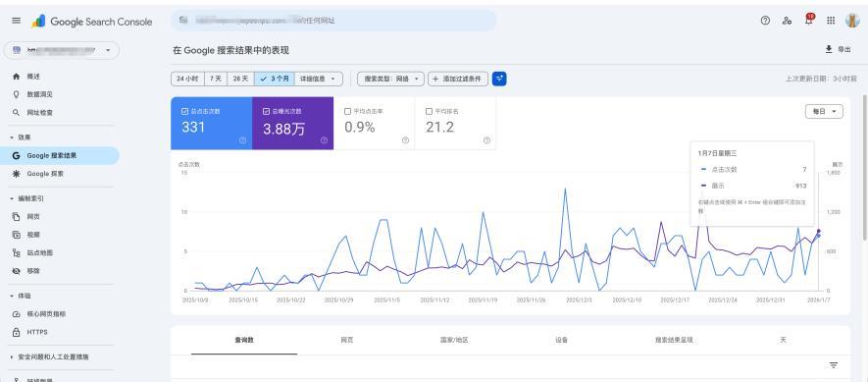Open the Google apps grid
This screenshot has width=868, height=382.
(831, 21)
